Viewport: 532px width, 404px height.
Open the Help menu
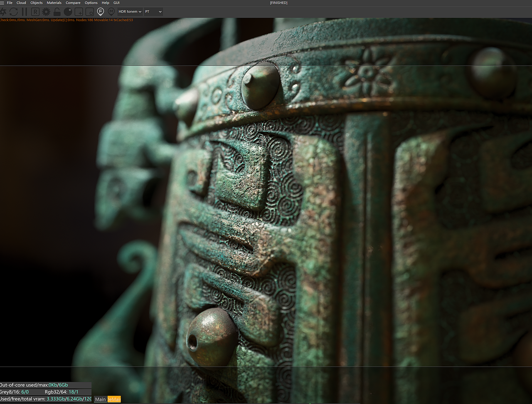click(x=106, y=3)
